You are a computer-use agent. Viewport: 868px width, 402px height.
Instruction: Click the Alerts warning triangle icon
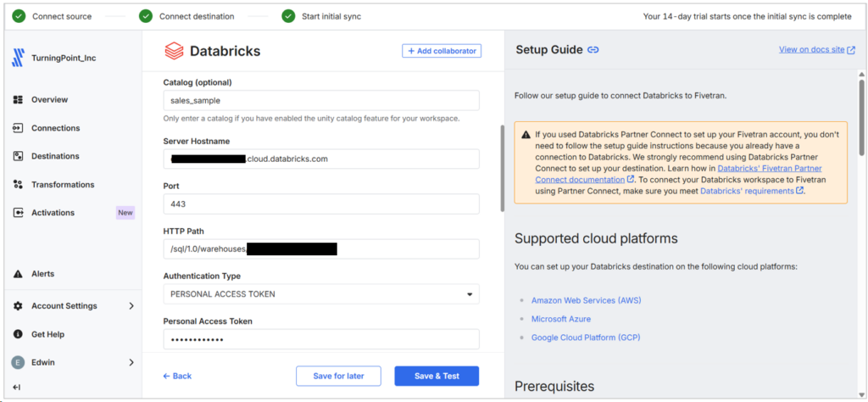tap(18, 274)
